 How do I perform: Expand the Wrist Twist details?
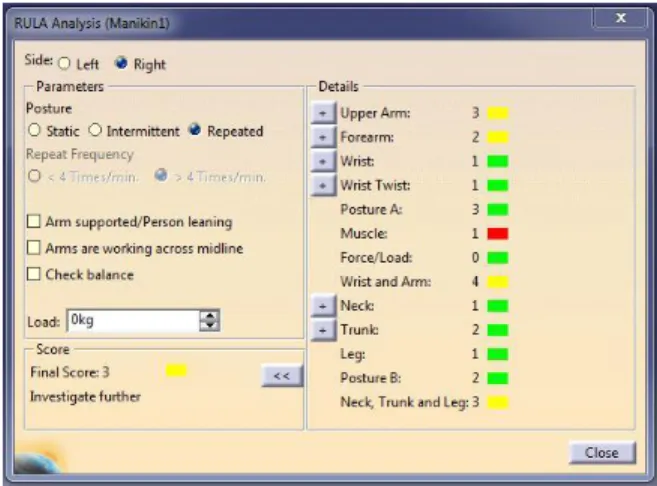tap(323, 186)
